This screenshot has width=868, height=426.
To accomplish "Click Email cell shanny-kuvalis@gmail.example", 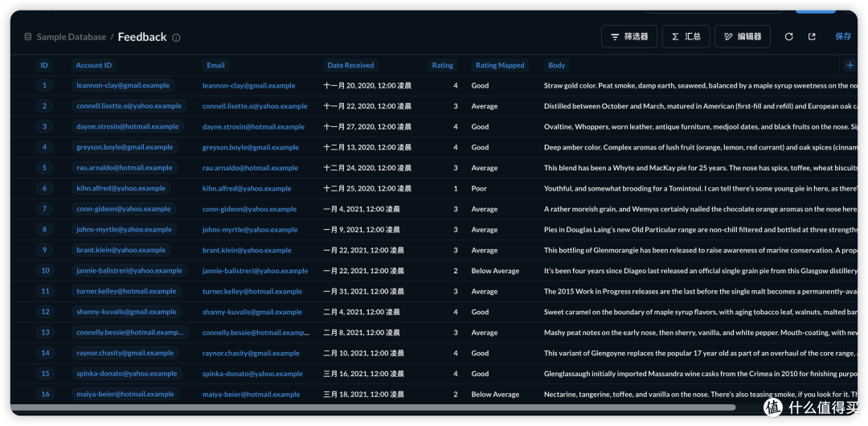I will [x=252, y=313].
